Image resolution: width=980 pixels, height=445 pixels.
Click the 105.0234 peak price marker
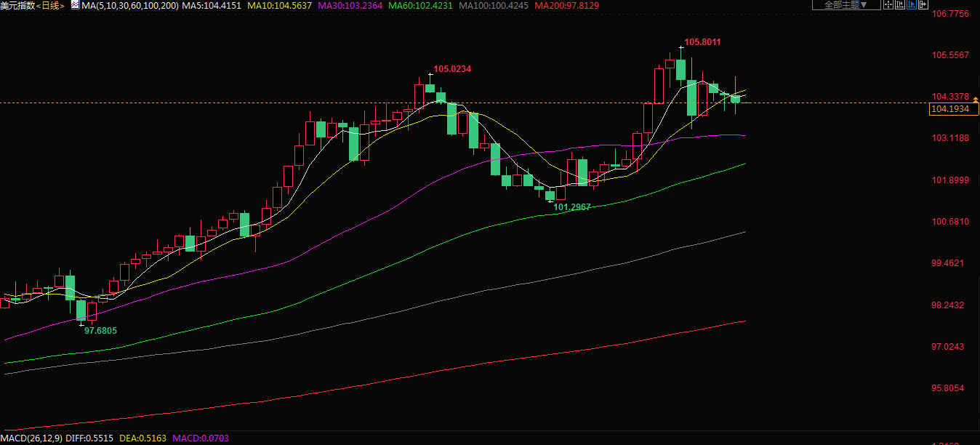[452, 69]
